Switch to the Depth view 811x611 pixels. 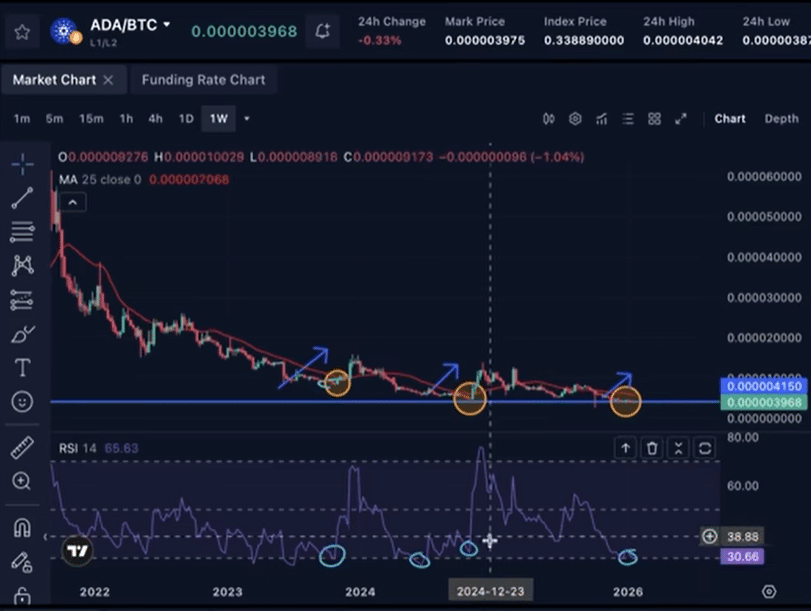point(781,118)
